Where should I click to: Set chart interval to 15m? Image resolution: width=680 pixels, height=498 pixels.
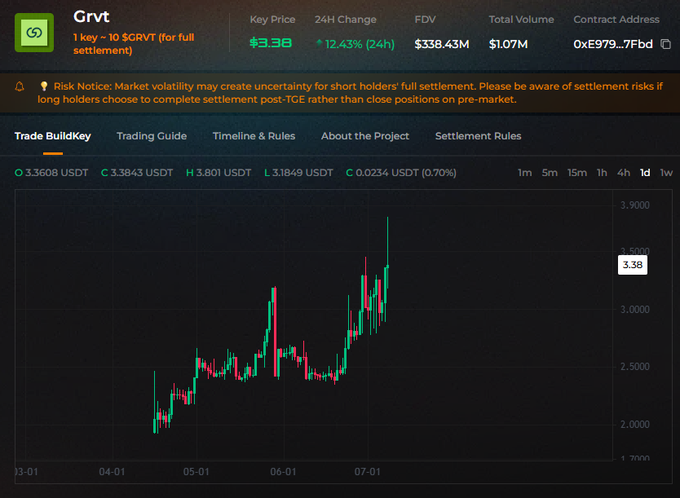point(577,173)
